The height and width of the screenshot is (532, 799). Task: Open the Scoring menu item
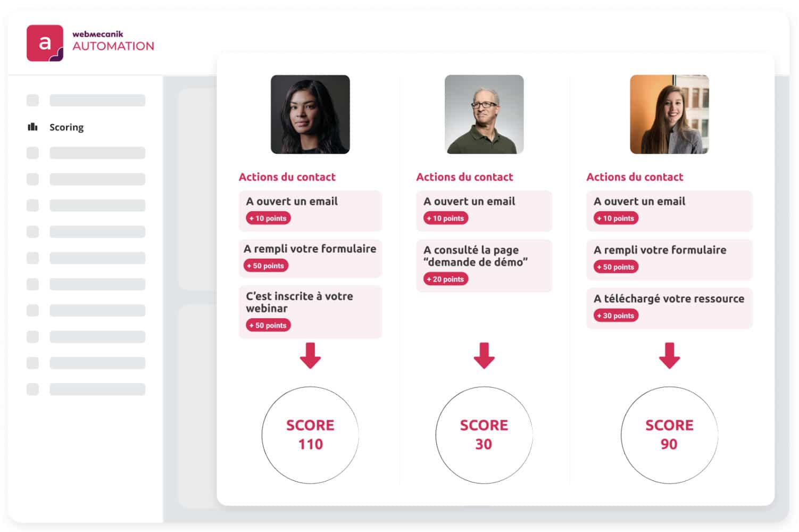click(66, 127)
